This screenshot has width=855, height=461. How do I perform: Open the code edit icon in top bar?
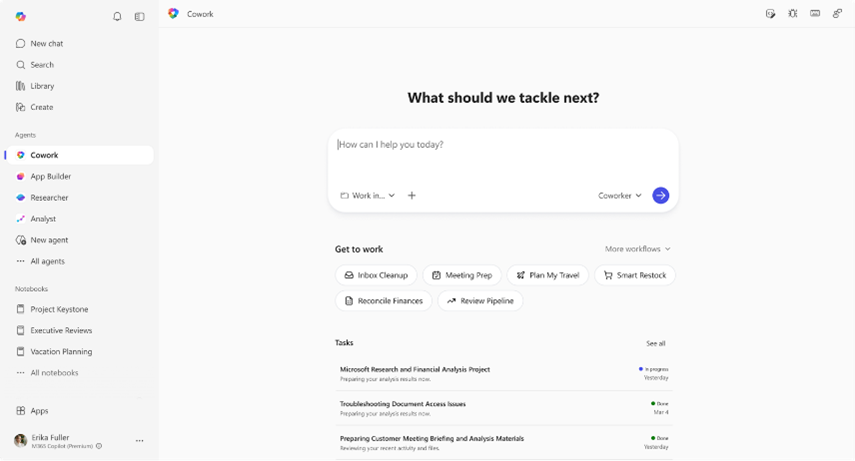pyautogui.click(x=770, y=14)
